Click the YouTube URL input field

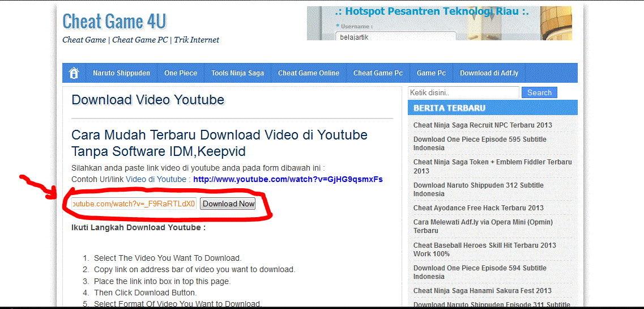[x=134, y=204]
